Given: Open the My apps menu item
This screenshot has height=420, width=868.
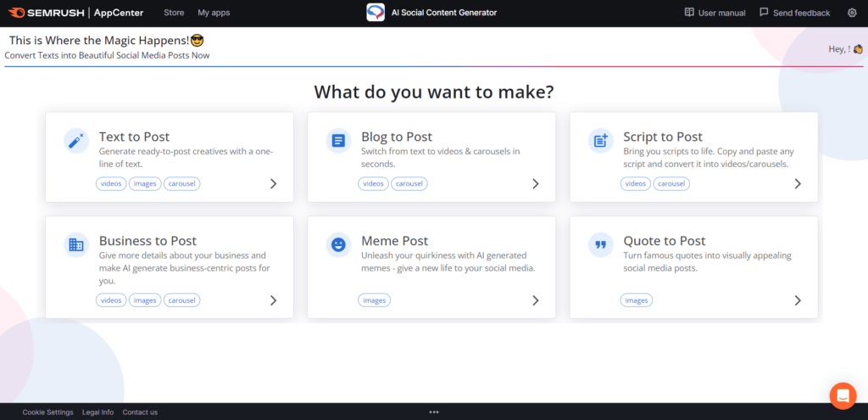Looking at the screenshot, I should click(x=214, y=12).
